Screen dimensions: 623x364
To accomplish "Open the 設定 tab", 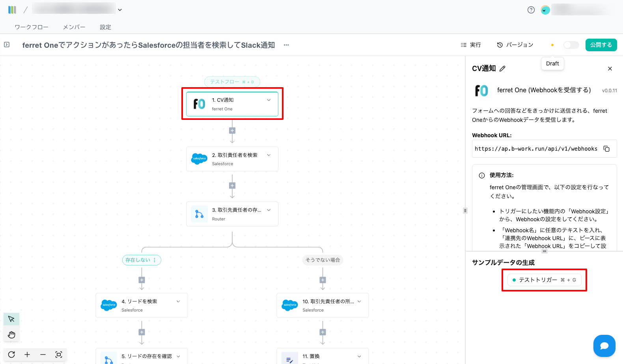I will click(x=105, y=27).
